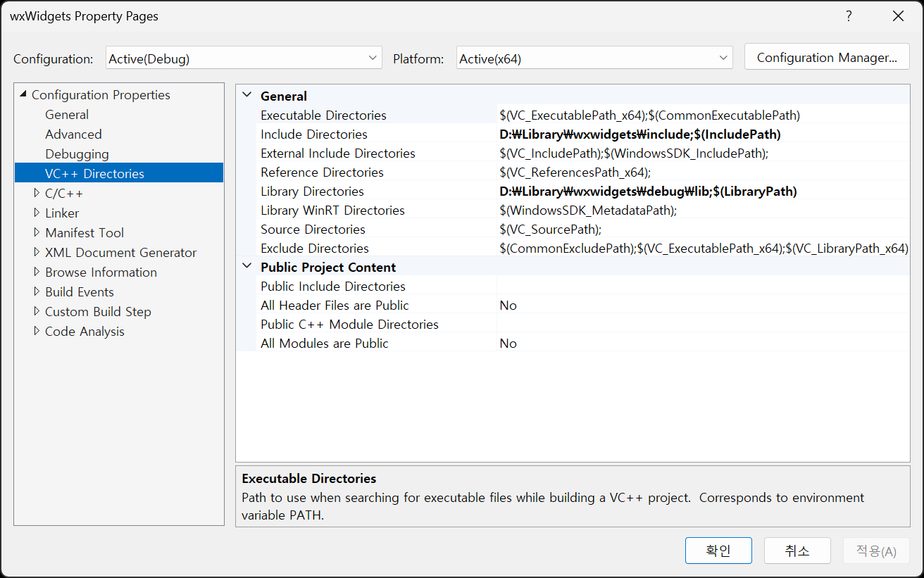
Task: Click the empty Public Include Directories value
Action: click(703, 286)
